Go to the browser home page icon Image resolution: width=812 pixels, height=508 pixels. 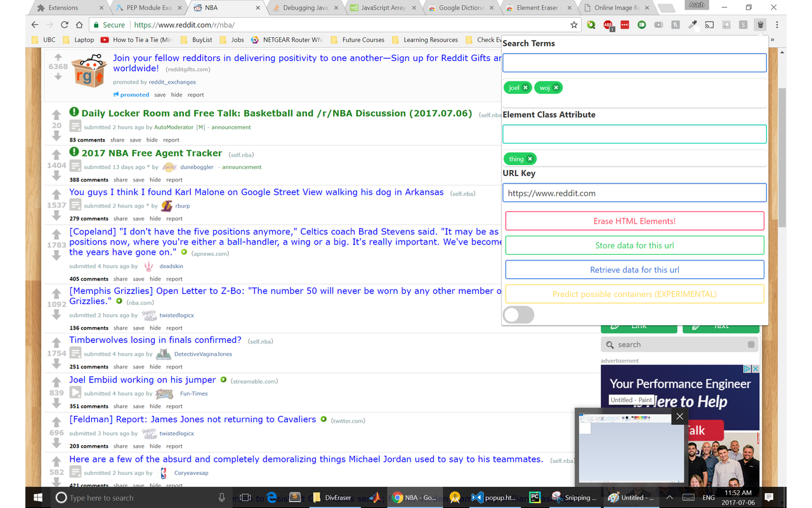[79, 25]
